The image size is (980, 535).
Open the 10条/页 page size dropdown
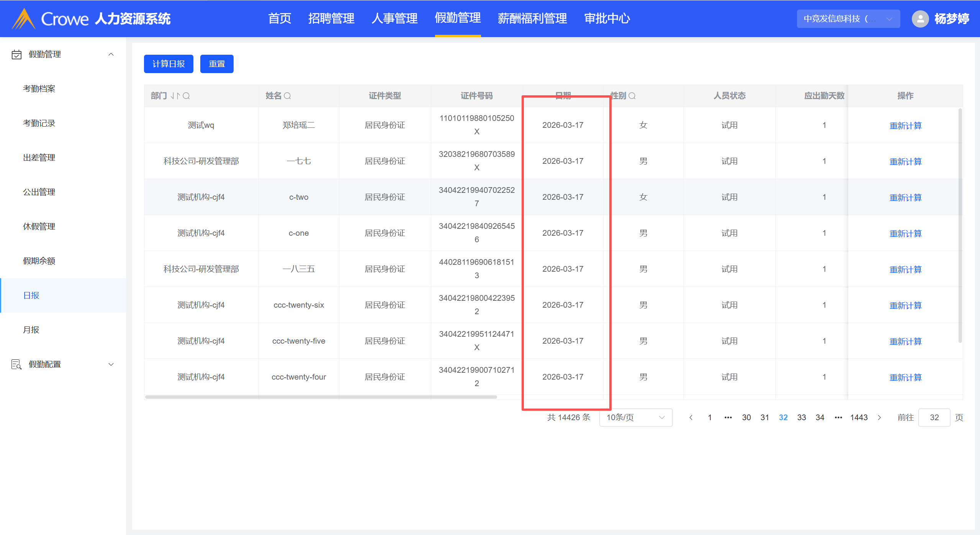click(635, 418)
